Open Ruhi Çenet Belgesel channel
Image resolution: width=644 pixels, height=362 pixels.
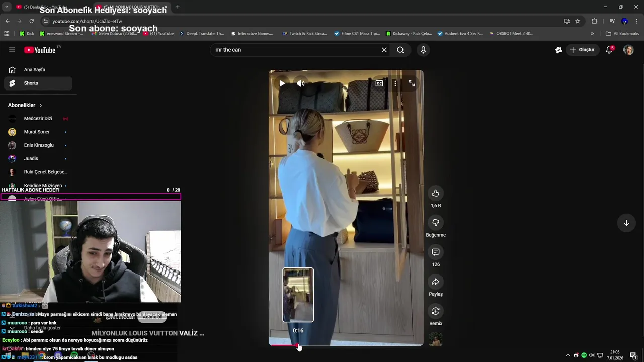point(38,172)
